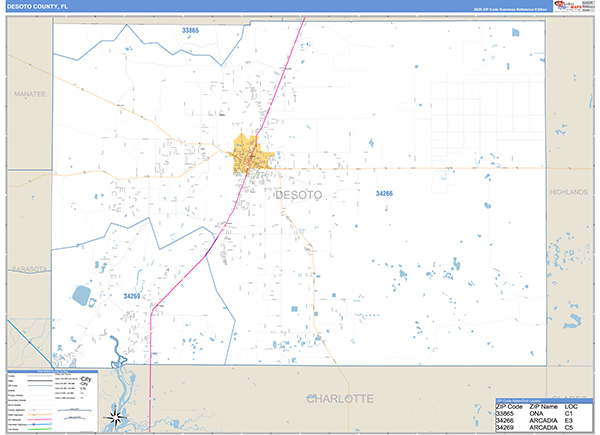This screenshot has width=600, height=435.
Task: Click 34269 in the ZIP index table
Action: click(x=504, y=428)
